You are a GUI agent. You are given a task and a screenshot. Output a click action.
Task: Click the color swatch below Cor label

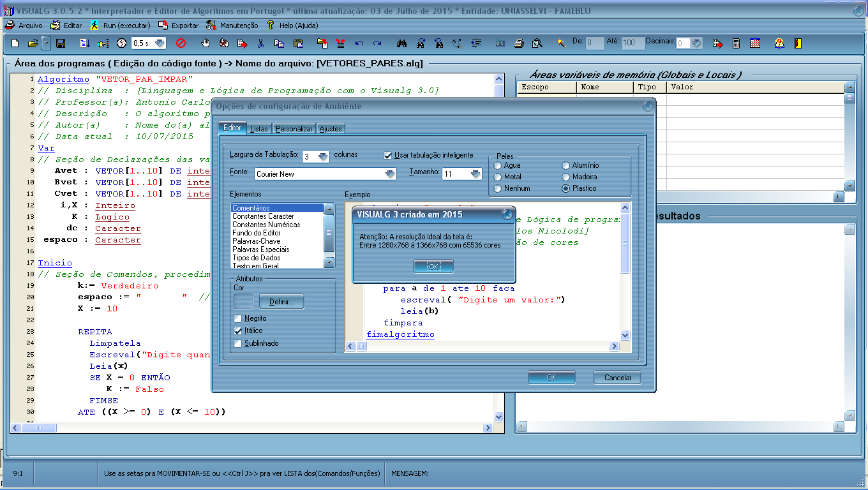(x=243, y=301)
